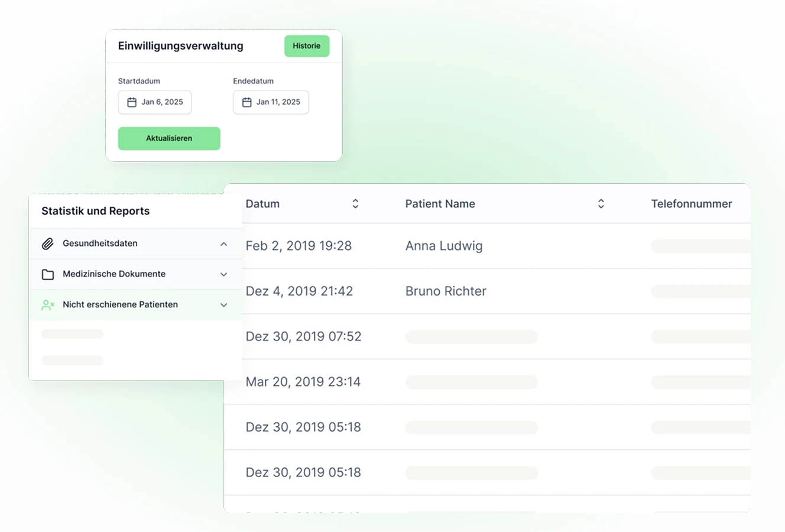Click the Statistik und Reports heading
The height and width of the screenshot is (532, 785).
pyautogui.click(x=96, y=211)
